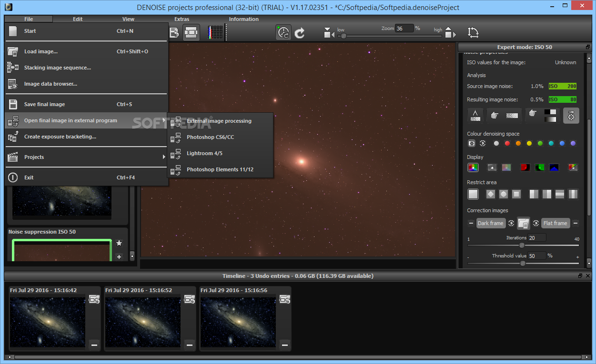Screen dimensions: 596x364
Task: Open the Extras menu
Action: (x=182, y=19)
